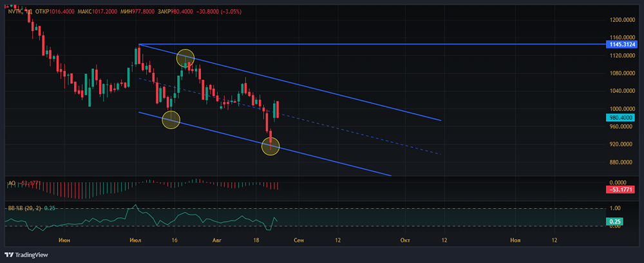Click the yellow circle on upper channel line
The height and width of the screenshot is (263, 644).
point(185,59)
